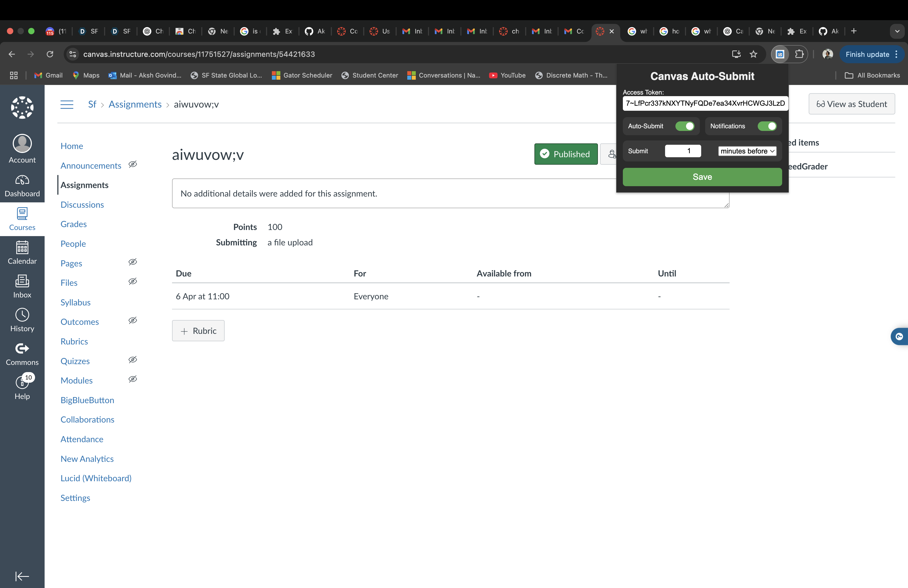The image size is (908, 588).
Task: Disable the Auto-Submit toggle
Action: coord(684,126)
